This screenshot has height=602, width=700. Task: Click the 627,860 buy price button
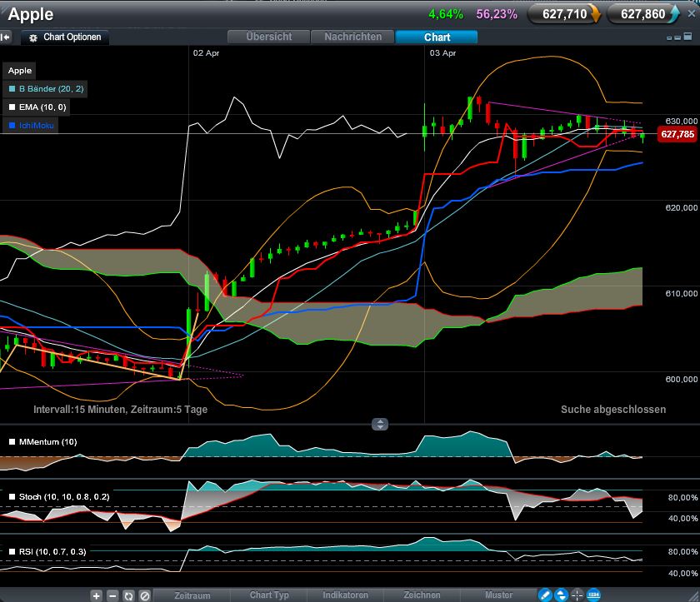(643, 14)
